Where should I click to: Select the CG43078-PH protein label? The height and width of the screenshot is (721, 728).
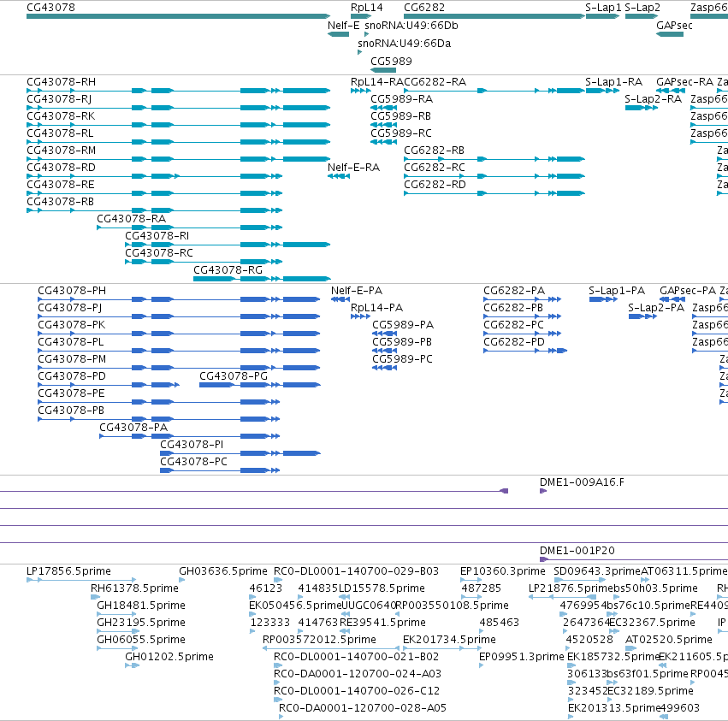[72, 291]
